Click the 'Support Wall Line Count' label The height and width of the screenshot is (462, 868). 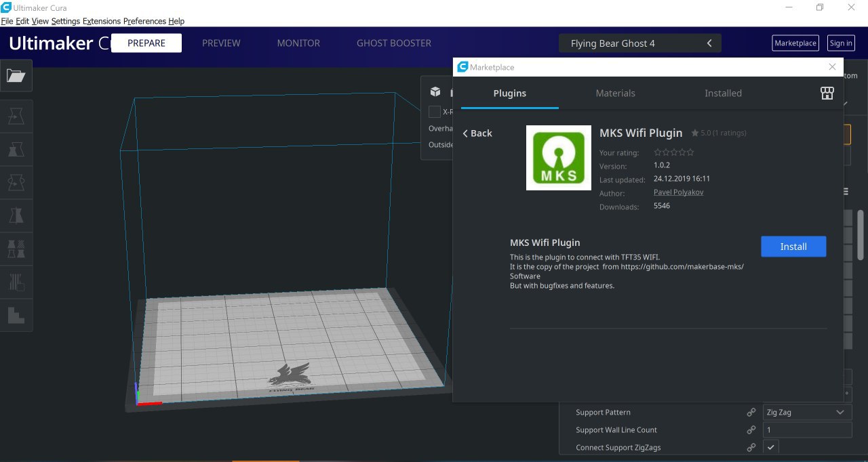click(x=616, y=429)
